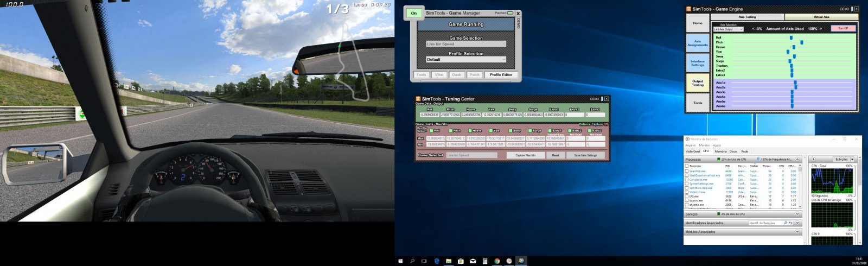Toggle the Roll max/min checkbox in Tuning Center
The height and width of the screenshot is (266, 868).
click(431, 131)
